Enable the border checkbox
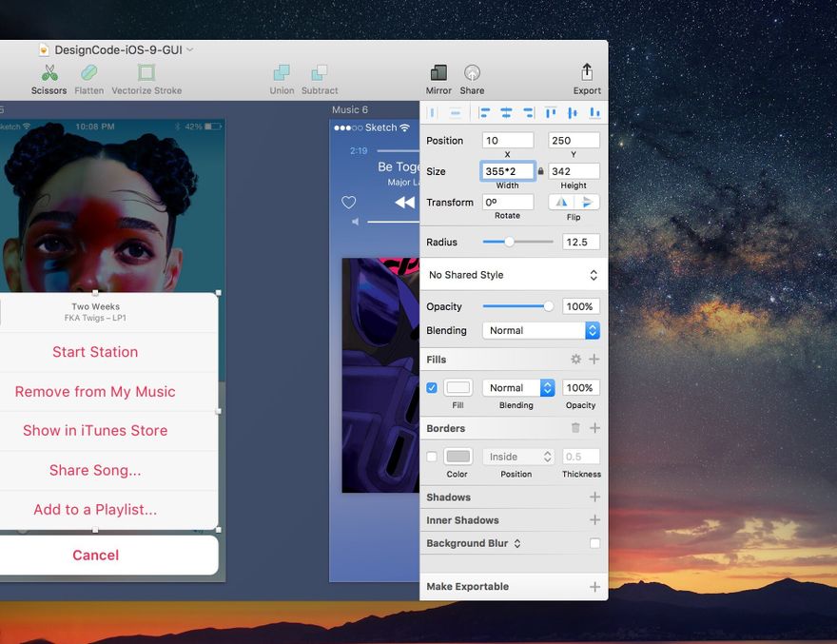The height and width of the screenshot is (644, 837). coord(432,457)
